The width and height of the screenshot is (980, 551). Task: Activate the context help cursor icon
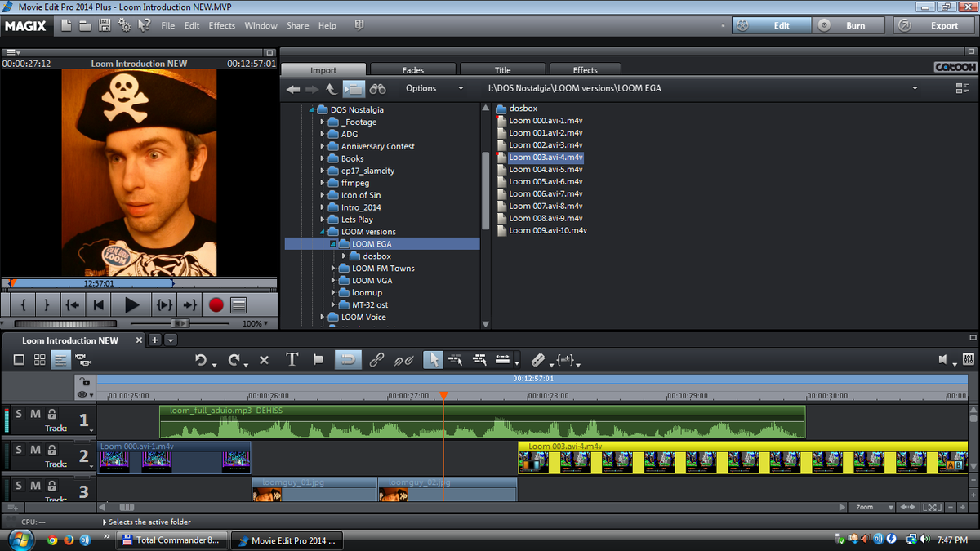pyautogui.click(x=145, y=25)
